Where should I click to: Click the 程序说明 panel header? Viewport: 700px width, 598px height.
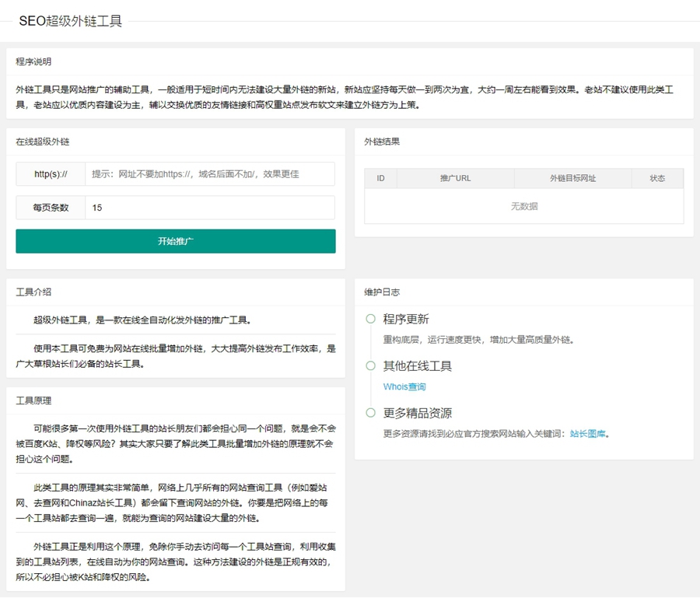(x=33, y=61)
